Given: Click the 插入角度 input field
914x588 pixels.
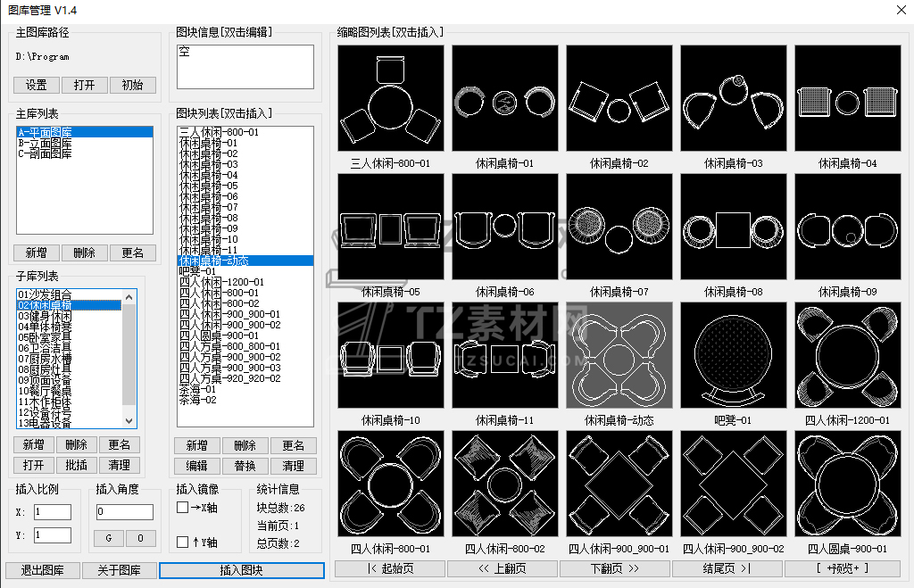Looking at the screenshot, I should point(124,512).
